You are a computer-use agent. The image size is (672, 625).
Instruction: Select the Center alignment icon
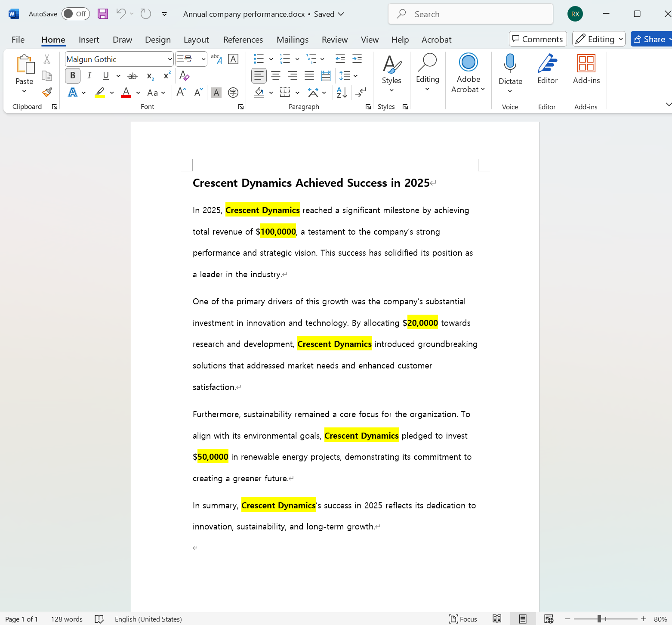click(276, 75)
